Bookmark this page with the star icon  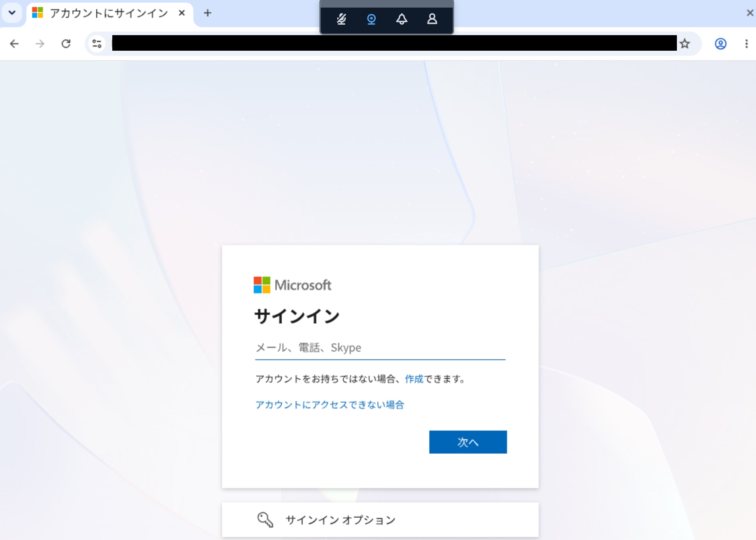click(x=685, y=44)
